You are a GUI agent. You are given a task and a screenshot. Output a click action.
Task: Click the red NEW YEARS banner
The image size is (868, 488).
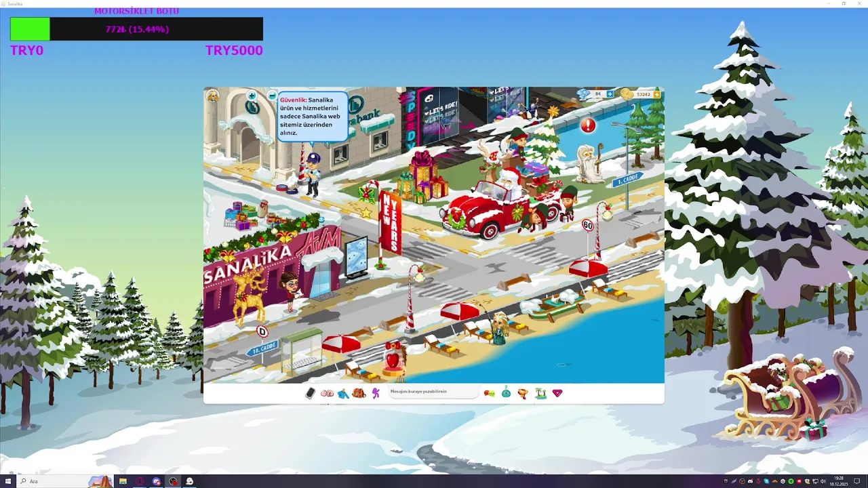390,222
